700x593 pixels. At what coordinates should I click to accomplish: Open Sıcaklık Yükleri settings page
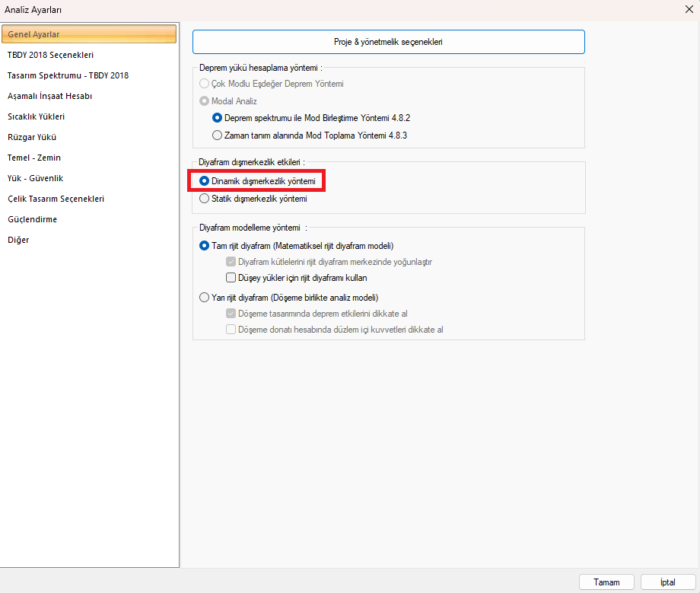click(36, 116)
